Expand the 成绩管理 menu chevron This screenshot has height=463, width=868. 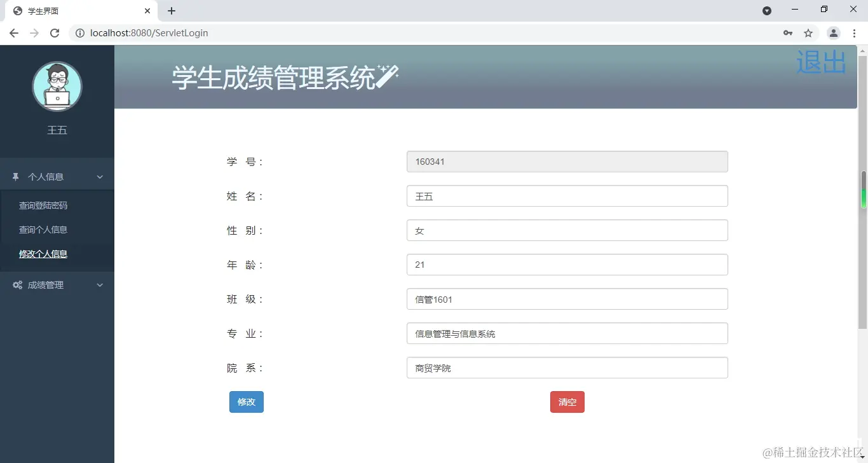[x=100, y=285]
